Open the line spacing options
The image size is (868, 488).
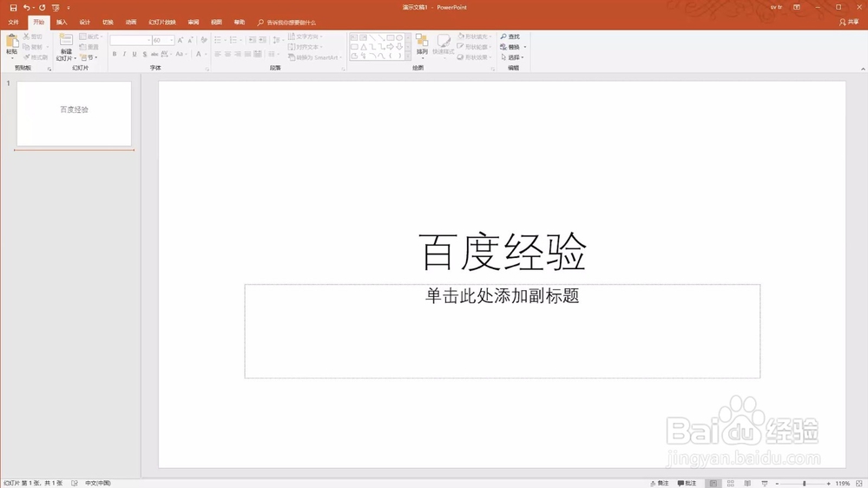click(x=277, y=40)
